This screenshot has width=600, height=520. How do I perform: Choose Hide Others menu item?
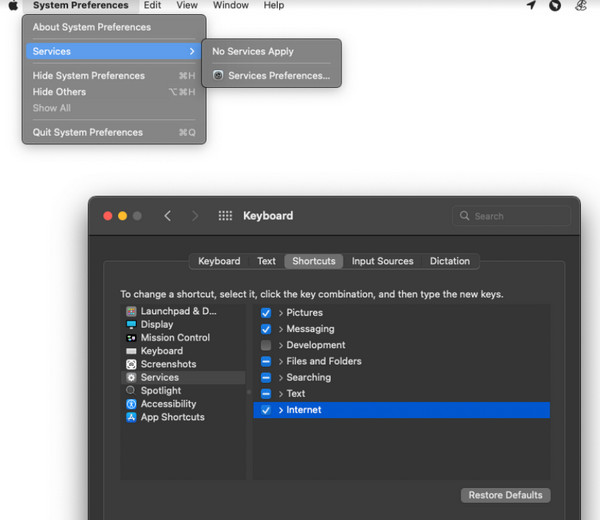pyautogui.click(x=114, y=92)
